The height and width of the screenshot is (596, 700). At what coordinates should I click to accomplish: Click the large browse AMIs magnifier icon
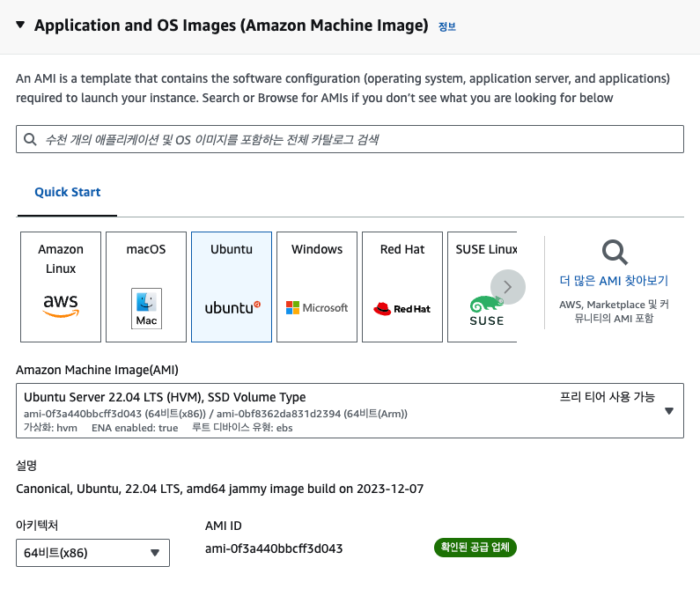pos(615,253)
